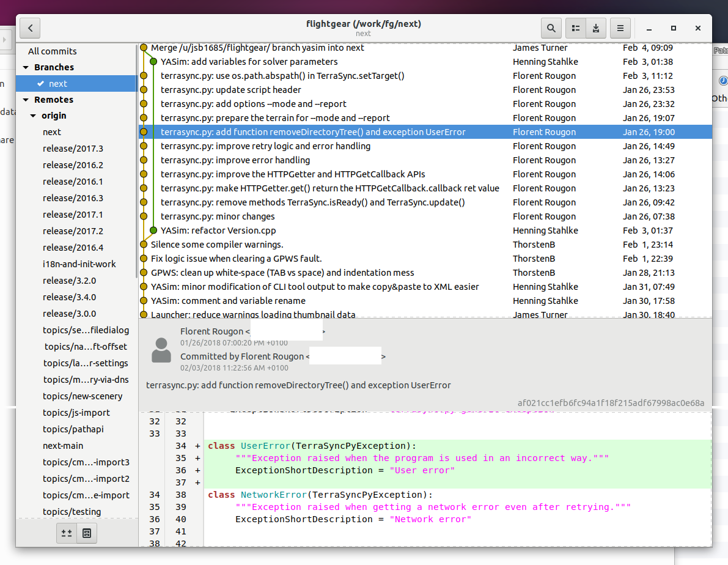Click the add/remove reference icon at sidebar bottom
The width and height of the screenshot is (728, 565).
click(67, 533)
